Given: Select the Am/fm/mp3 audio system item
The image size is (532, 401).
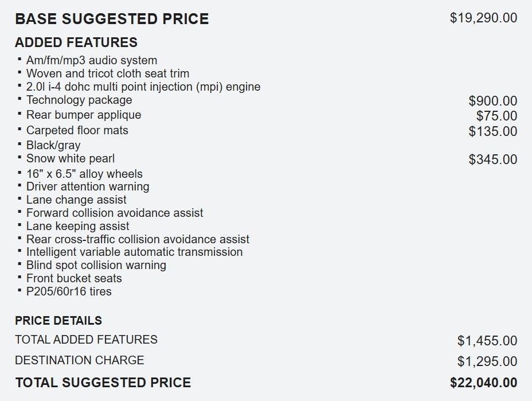Looking at the screenshot, I should click(x=92, y=60).
